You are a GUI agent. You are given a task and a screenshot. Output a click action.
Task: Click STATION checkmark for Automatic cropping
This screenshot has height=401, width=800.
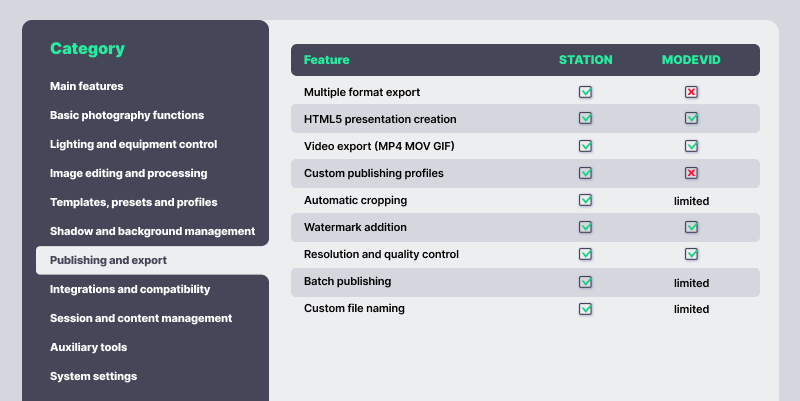tap(586, 200)
